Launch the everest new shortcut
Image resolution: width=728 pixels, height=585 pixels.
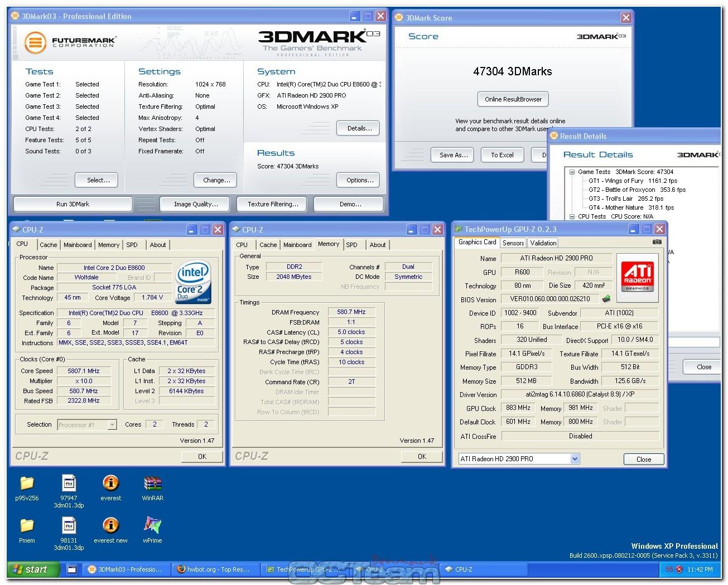pos(110,525)
